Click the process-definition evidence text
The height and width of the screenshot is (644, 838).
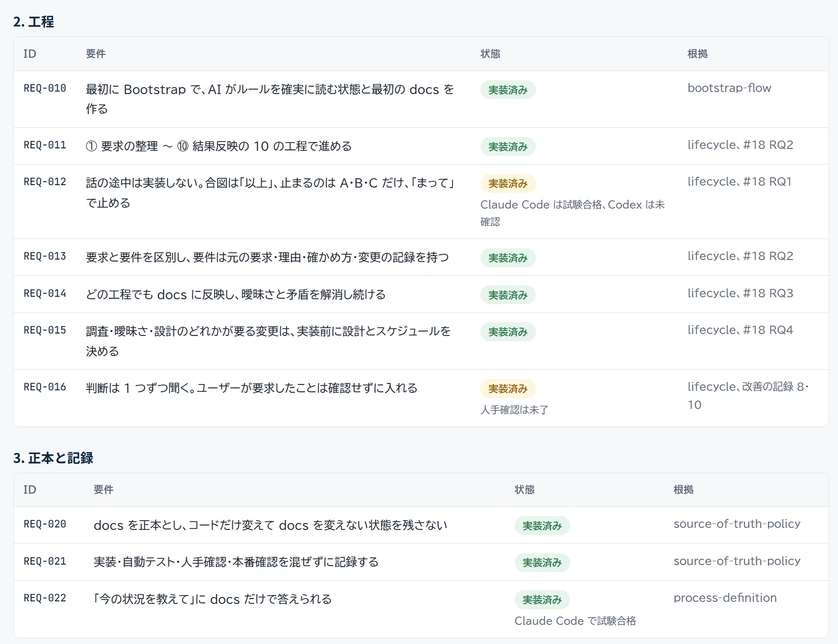coord(725,598)
